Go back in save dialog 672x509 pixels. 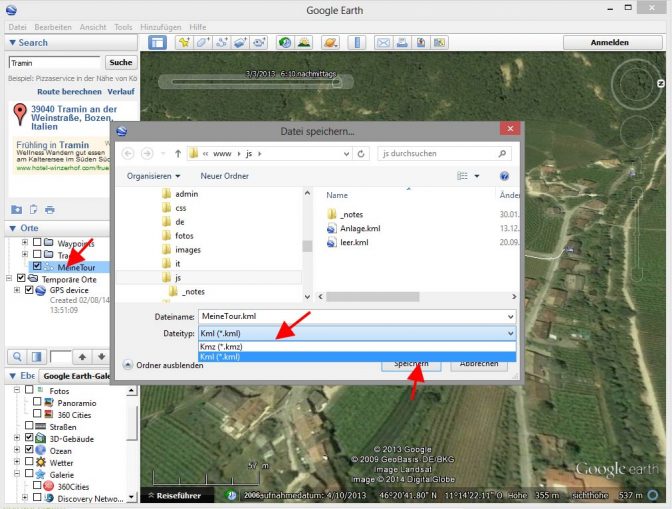pos(128,153)
